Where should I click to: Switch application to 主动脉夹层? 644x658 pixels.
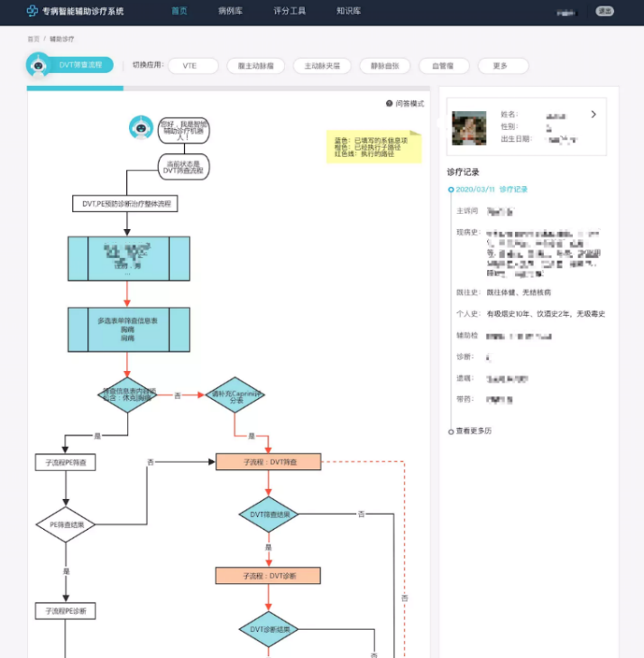322,66
